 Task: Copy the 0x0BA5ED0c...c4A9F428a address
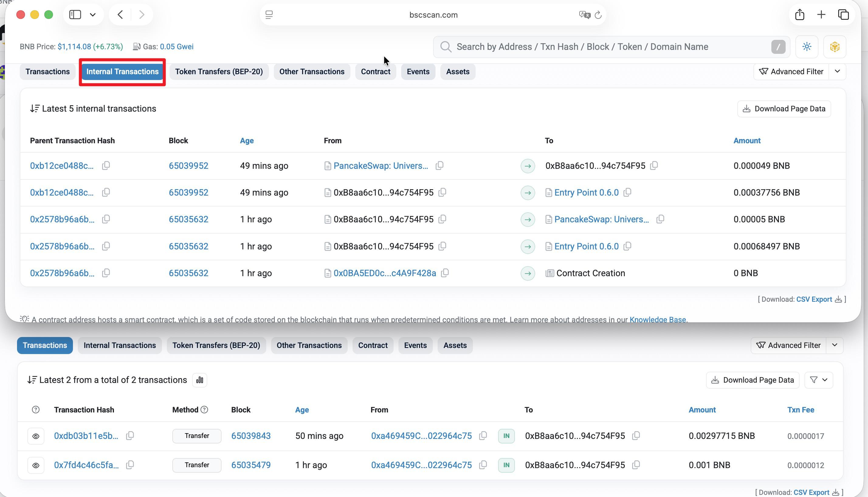pyautogui.click(x=445, y=273)
